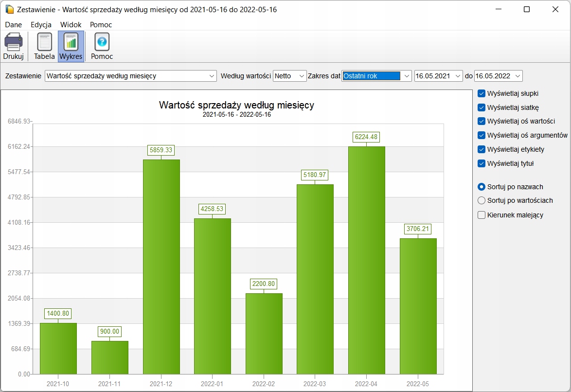Enable Kierunek malejący checkbox
The height and width of the screenshot is (392, 571).
pyautogui.click(x=482, y=215)
